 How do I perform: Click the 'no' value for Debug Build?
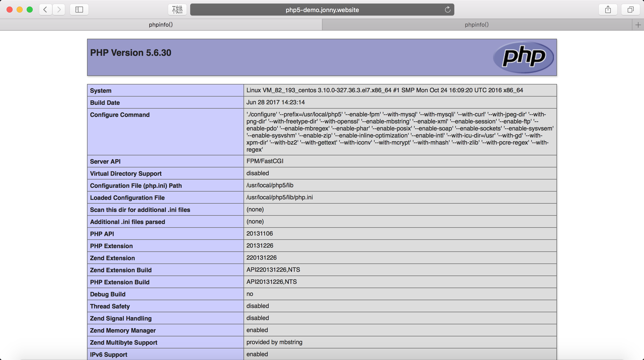click(x=250, y=294)
